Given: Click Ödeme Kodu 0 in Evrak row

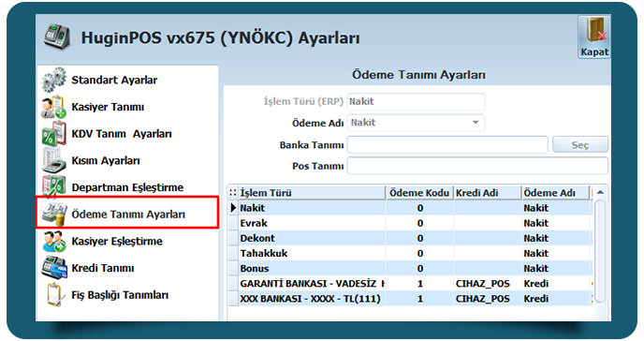Looking at the screenshot, I should (419, 223).
